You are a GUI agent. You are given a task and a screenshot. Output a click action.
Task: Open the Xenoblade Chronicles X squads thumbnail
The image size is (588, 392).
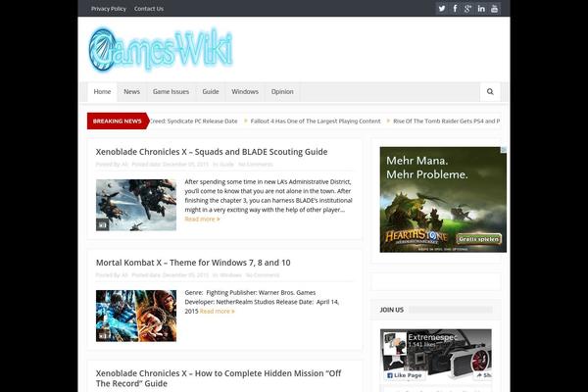tap(136, 205)
